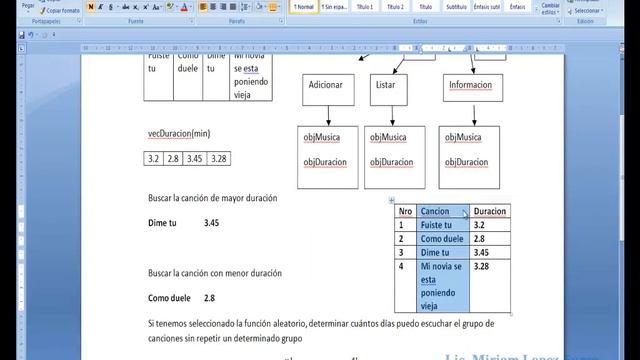Click the Cancion table header
This screenshot has width=640, height=360.
point(443,211)
